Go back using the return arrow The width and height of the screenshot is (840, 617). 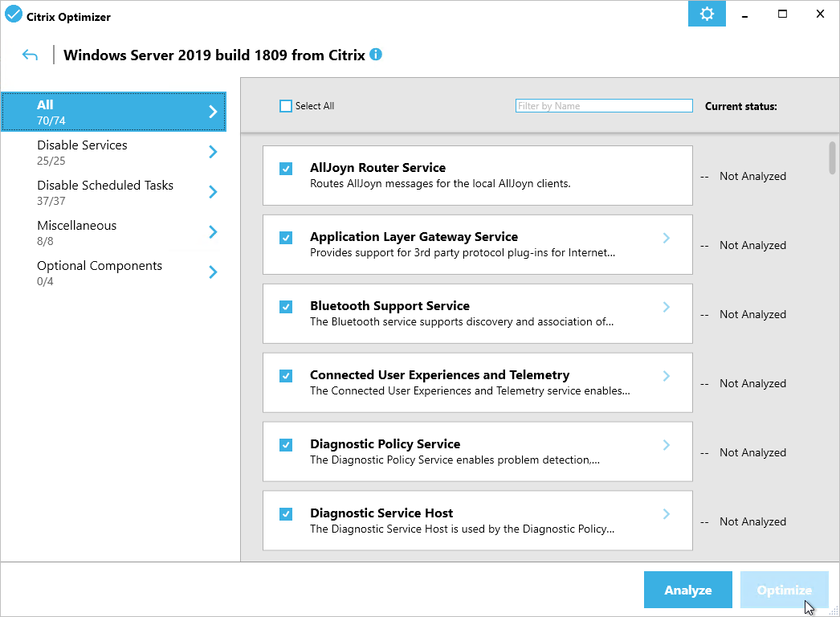pyautogui.click(x=30, y=55)
